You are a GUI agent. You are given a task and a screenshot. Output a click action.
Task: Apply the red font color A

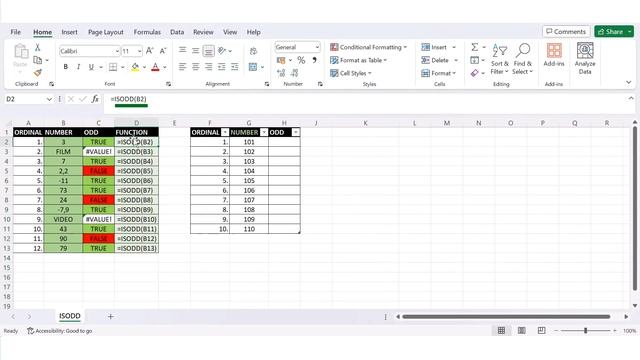pyautogui.click(x=155, y=67)
